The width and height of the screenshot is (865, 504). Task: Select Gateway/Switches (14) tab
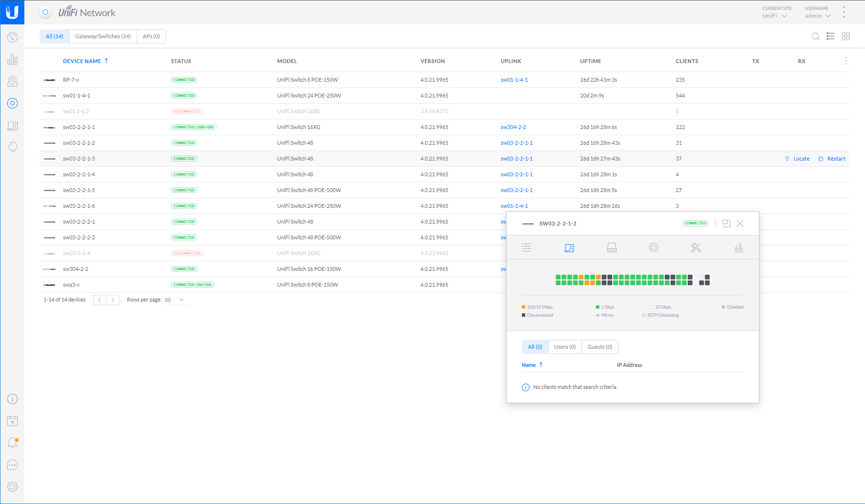[103, 36]
